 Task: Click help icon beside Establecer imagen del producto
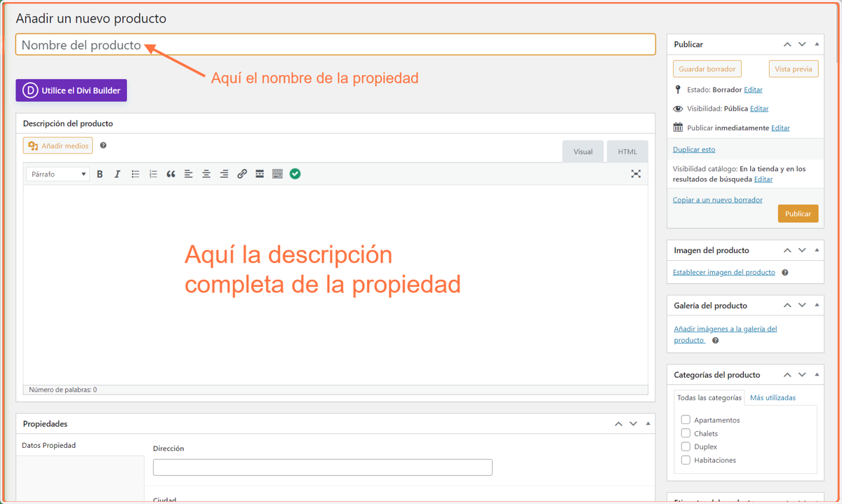click(x=784, y=273)
